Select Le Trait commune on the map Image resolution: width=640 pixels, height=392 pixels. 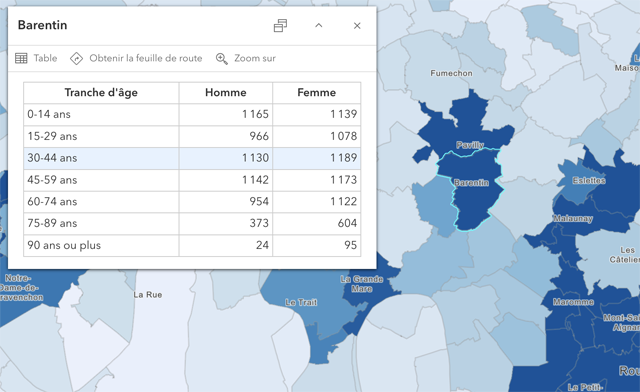(301, 303)
